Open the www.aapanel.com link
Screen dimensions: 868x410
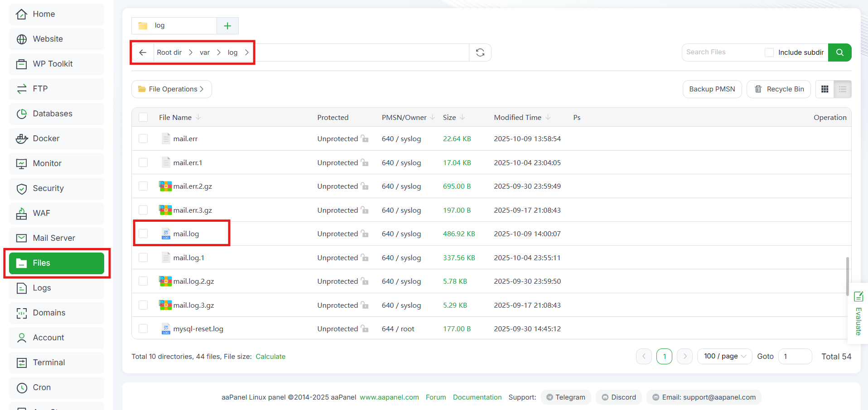389,397
